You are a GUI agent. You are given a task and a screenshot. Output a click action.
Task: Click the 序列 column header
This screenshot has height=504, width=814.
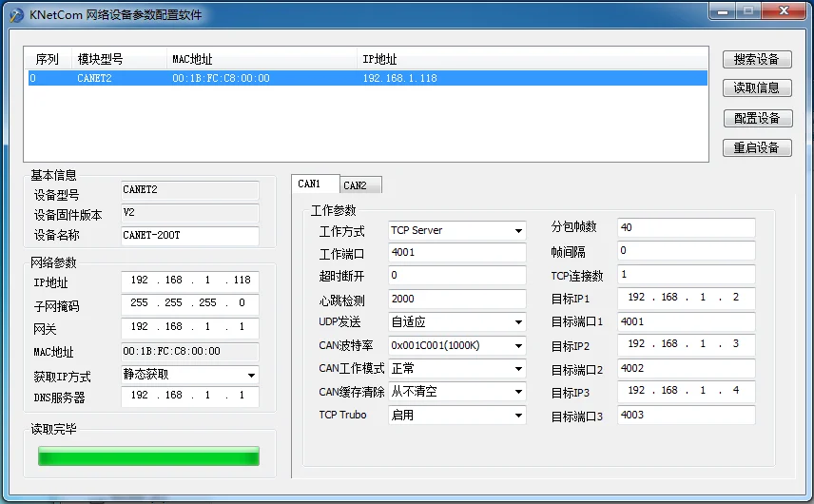coord(48,59)
